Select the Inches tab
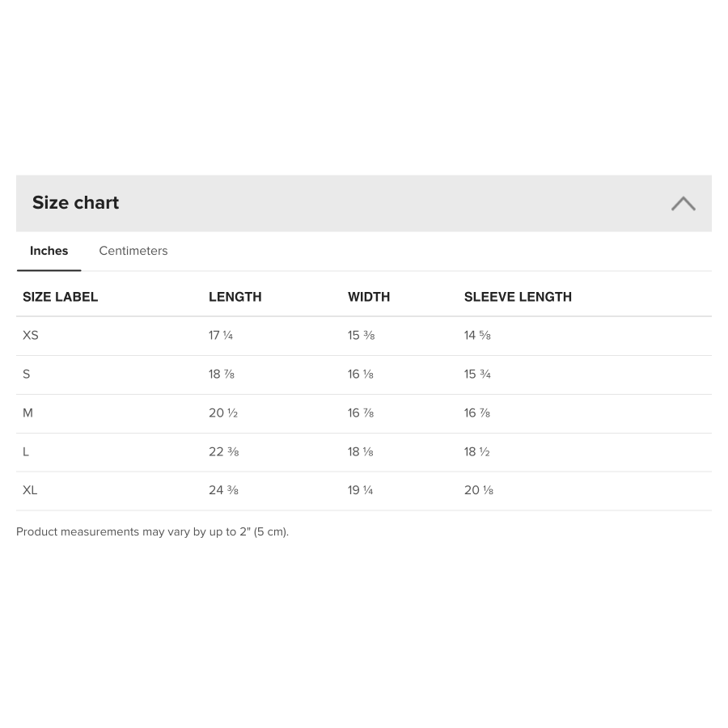 pyautogui.click(x=49, y=251)
